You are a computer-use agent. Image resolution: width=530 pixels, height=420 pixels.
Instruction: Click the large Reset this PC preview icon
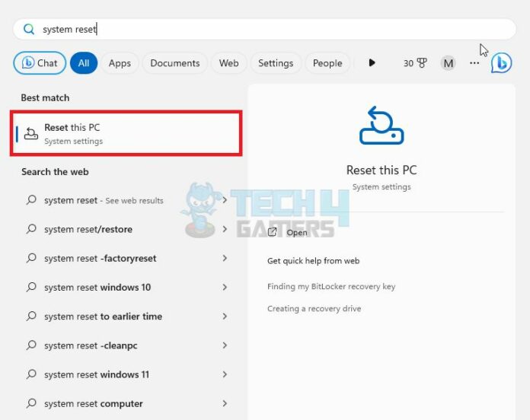381,127
